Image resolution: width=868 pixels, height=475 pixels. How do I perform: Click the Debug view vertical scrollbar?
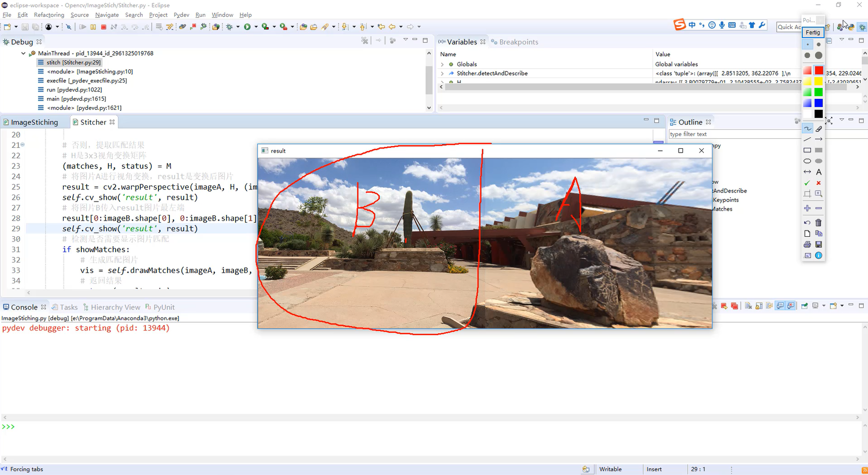click(429, 81)
